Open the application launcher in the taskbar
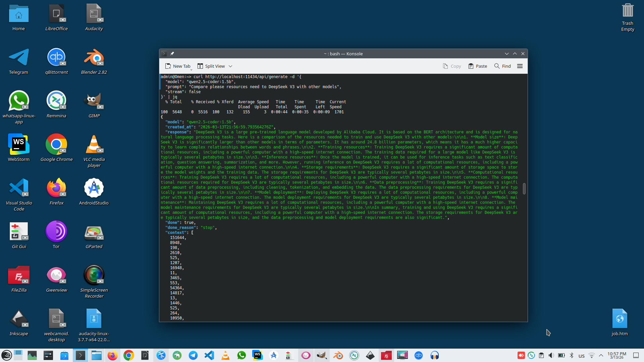The image size is (644, 362). tap(7, 355)
